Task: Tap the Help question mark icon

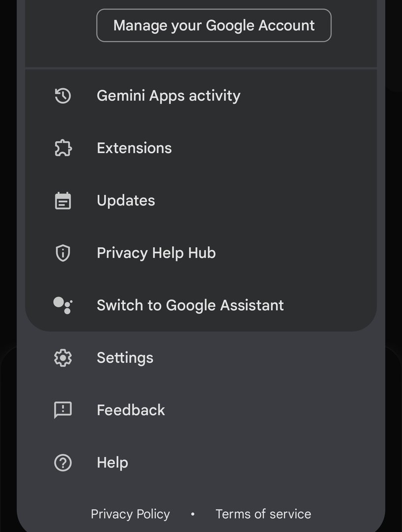Action: (x=63, y=463)
